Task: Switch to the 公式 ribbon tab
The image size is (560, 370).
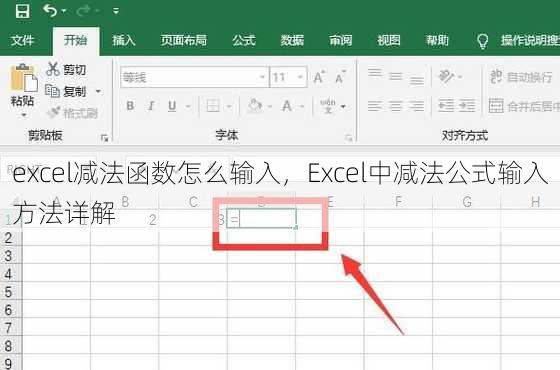Action: (244, 40)
